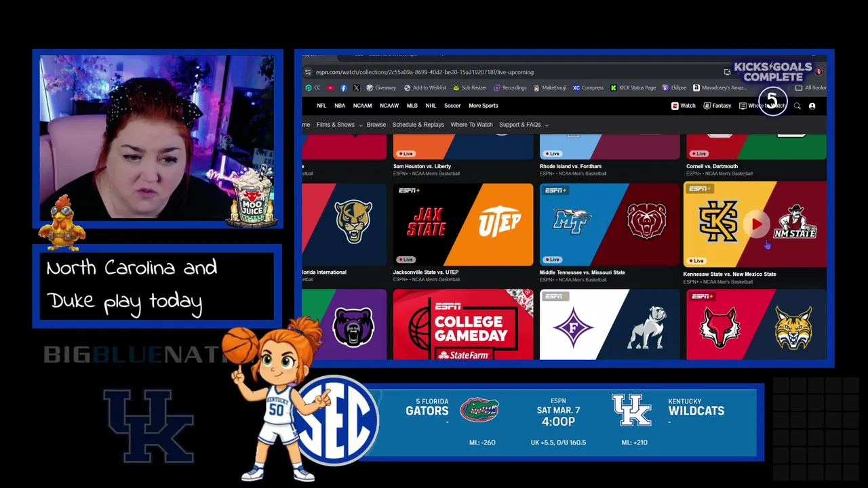The width and height of the screenshot is (868, 488).
Task: Click the Florida Gators logo in scoreboard
Action: (479, 410)
